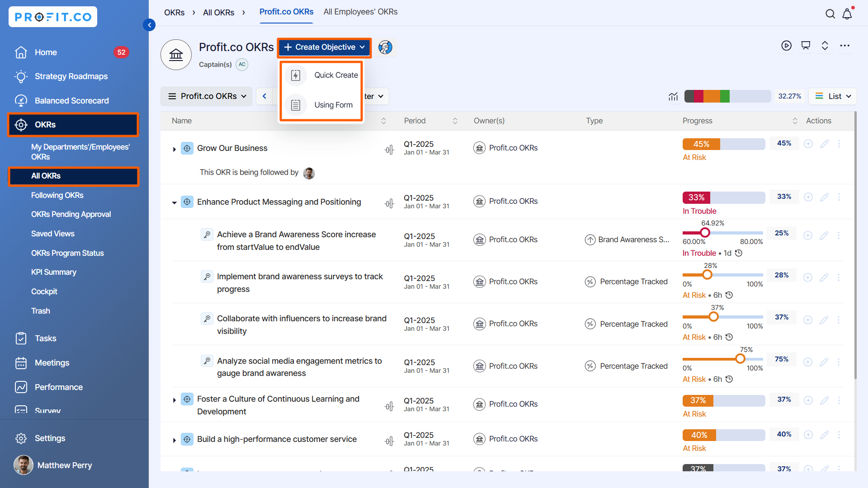Open the search magnifier icon
Image resolution: width=868 pixels, height=488 pixels.
point(830,14)
